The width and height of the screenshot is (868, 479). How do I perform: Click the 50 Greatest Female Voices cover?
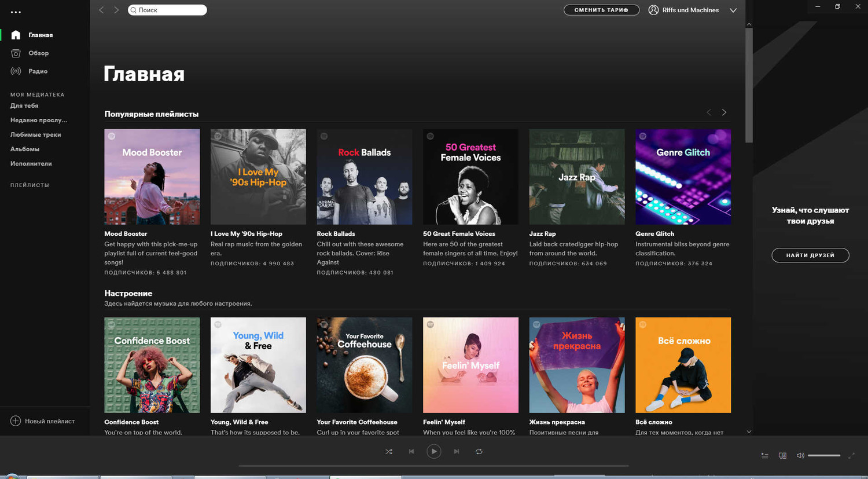coord(470,177)
